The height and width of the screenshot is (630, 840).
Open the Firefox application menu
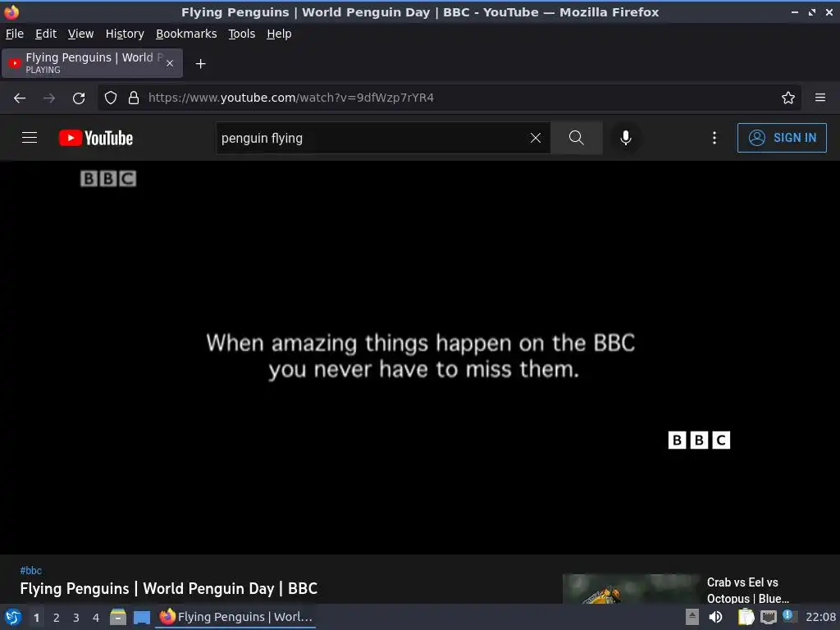click(x=820, y=98)
